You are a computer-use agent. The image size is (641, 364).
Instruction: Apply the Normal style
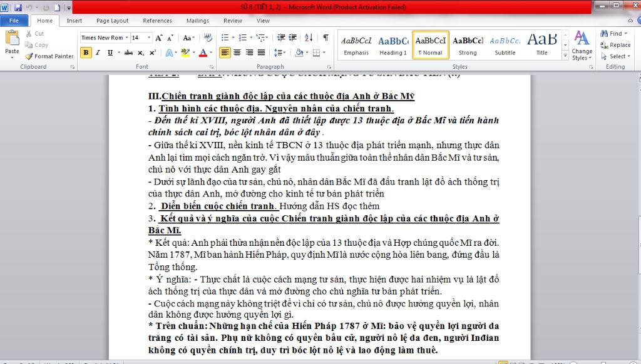click(431, 46)
